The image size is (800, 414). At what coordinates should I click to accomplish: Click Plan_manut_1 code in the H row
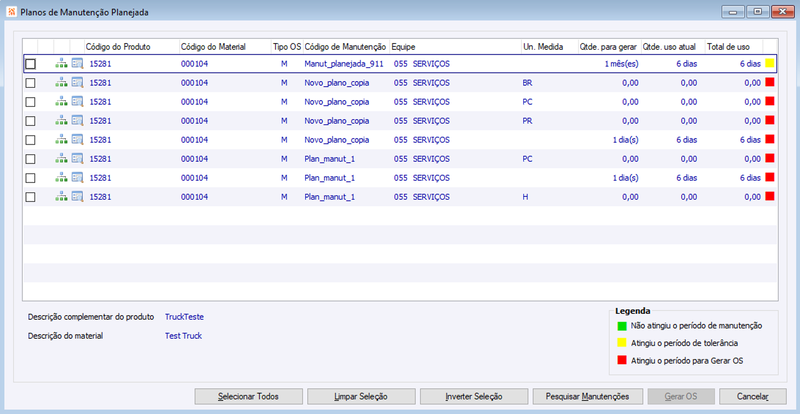point(329,197)
